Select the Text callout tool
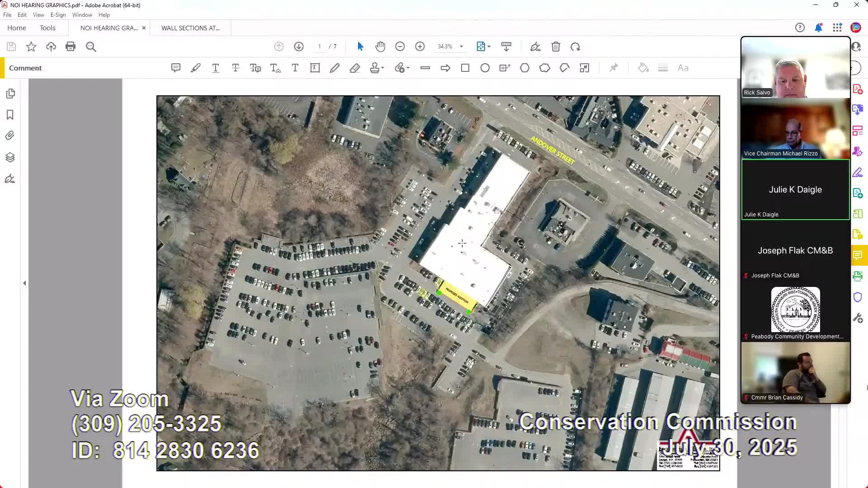This screenshot has width=868, height=488. [x=505, y=68]
